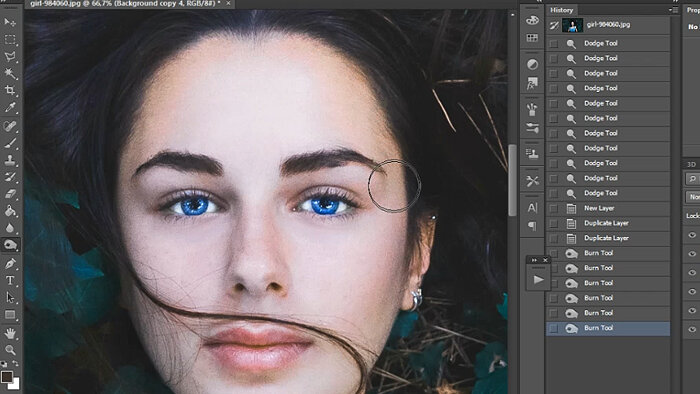Select the Blur tool

(x=10, y=228)
